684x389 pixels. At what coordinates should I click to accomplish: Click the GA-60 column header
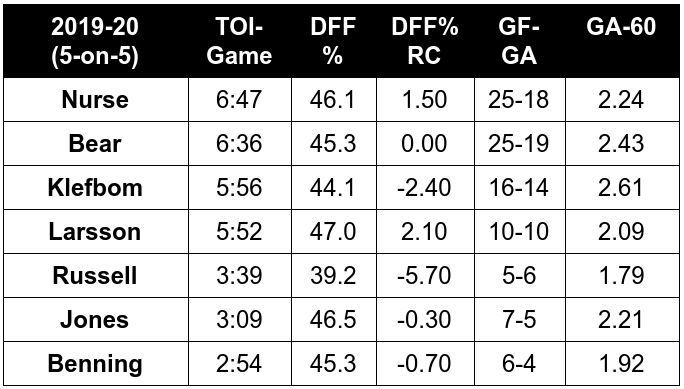622,41
